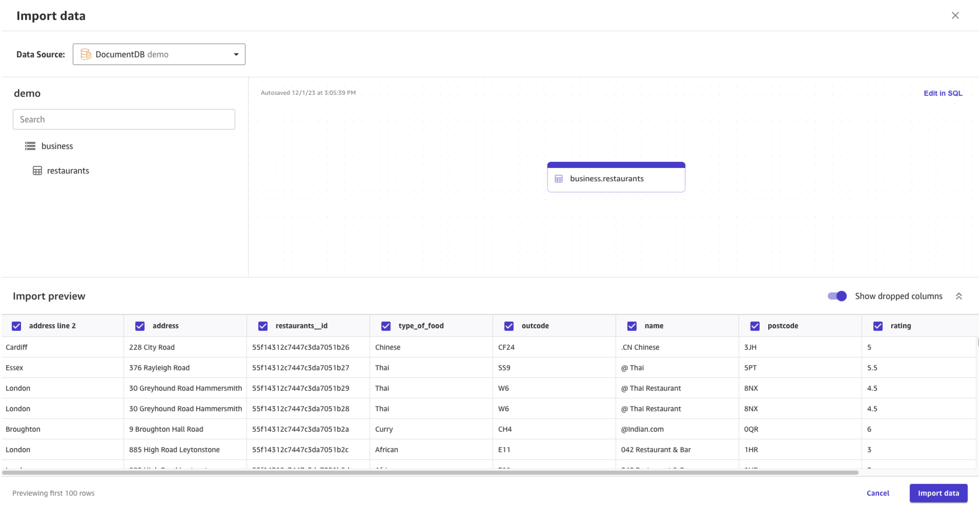Screen dimensions: 980x509
Task: Uncheck the rating column checkbox
Action: 878,326
